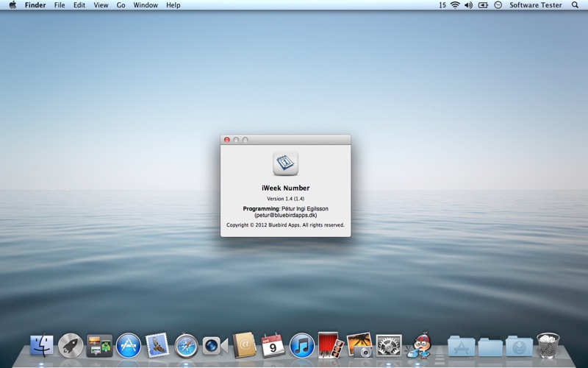Viewport: 588px width, 368px height.
Task: Open the Window menu
Action: [146, 5]
